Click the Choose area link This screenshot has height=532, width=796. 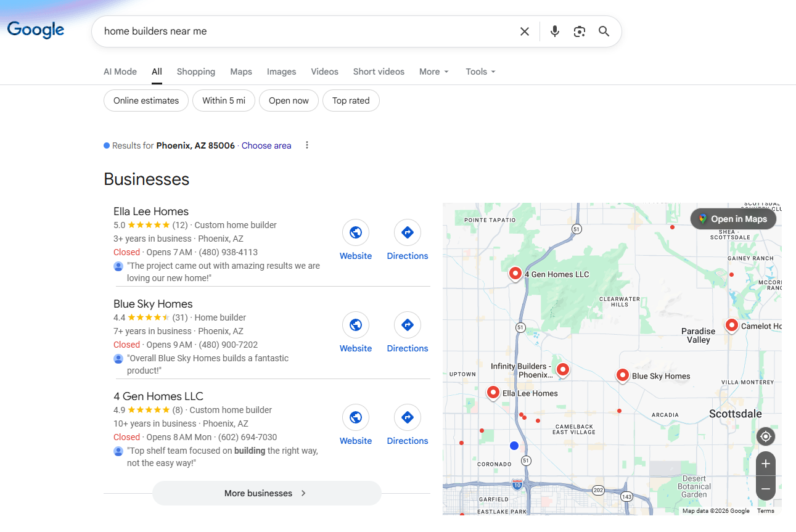[266, 145]
